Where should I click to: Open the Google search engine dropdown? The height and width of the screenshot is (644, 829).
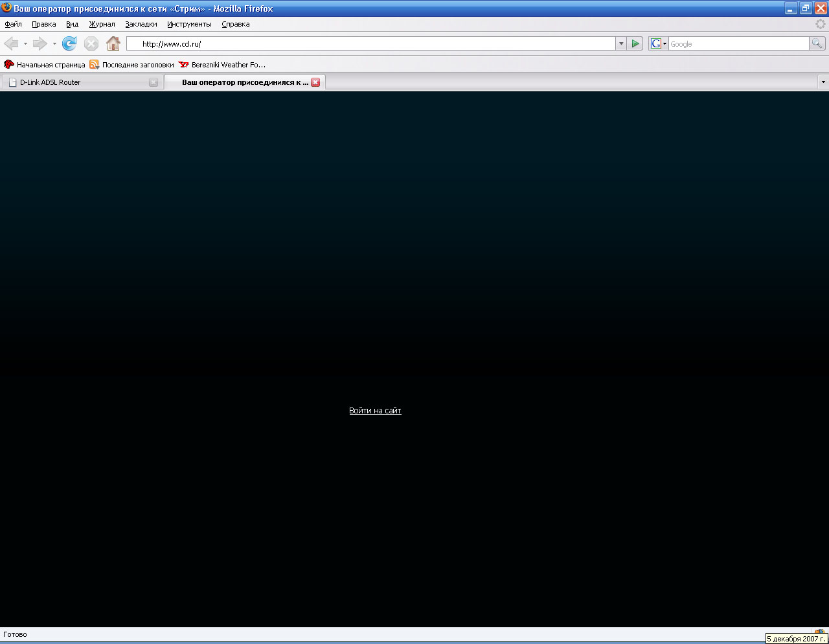pyautogui.click(x=659, y=43)
